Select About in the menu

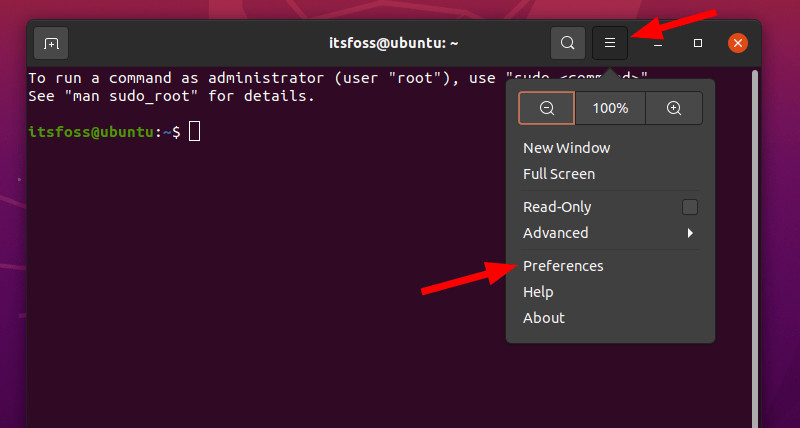[544, 318]
